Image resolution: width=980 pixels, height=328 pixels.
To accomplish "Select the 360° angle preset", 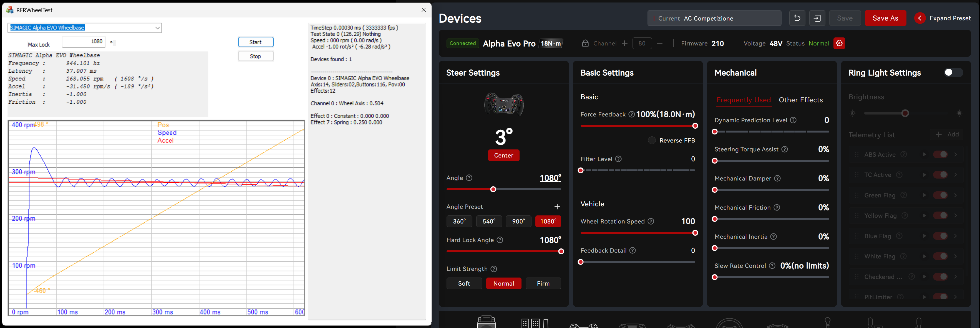I will [459, 221].
